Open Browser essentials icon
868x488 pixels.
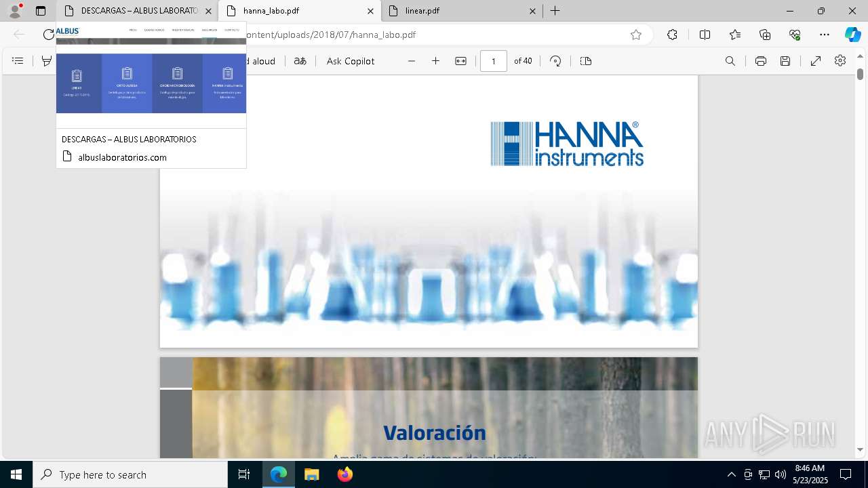click(795, 35)
